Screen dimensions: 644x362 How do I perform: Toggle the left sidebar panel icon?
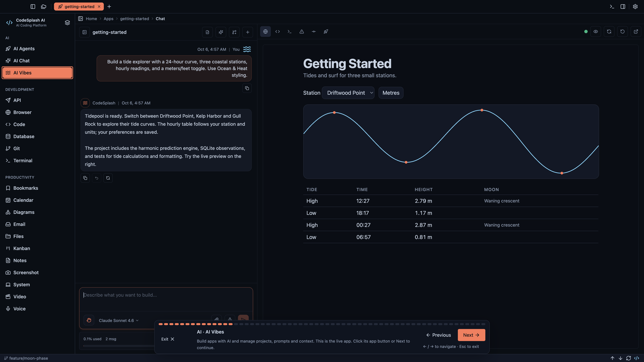[33, 7]
